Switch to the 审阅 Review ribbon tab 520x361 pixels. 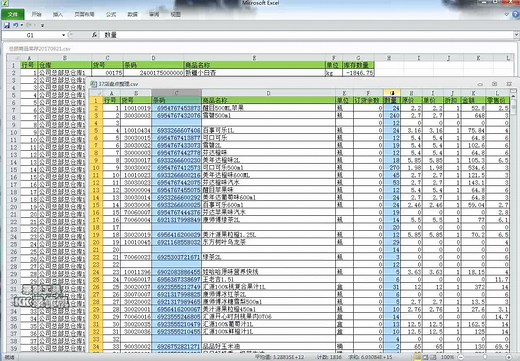[154, 14]
